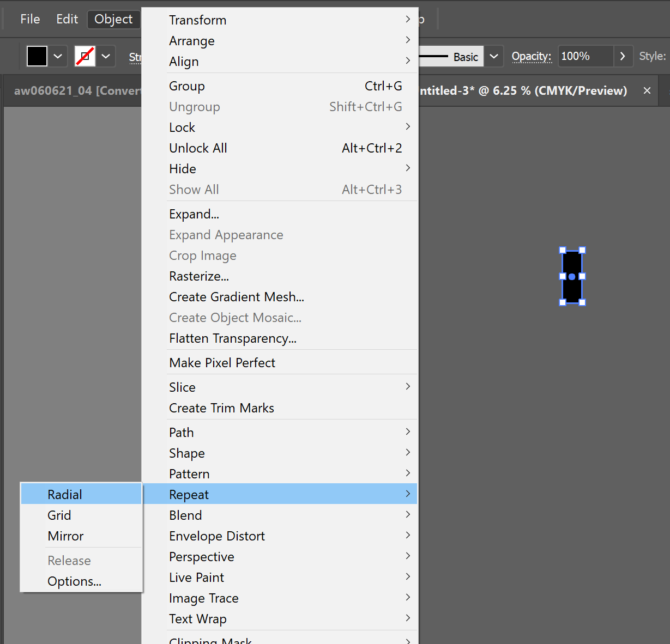Choose Radial from the Repeat submenu
670x644 pixels.
[65, 494]
